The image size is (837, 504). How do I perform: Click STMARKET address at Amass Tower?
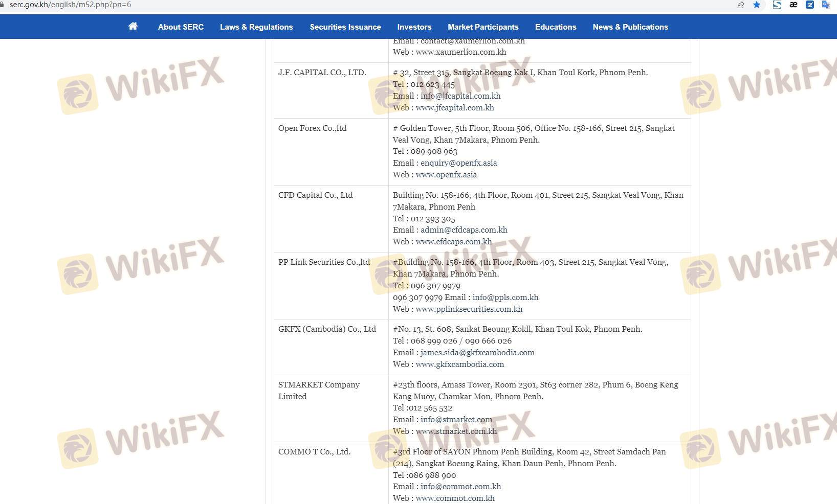(536, 391)
